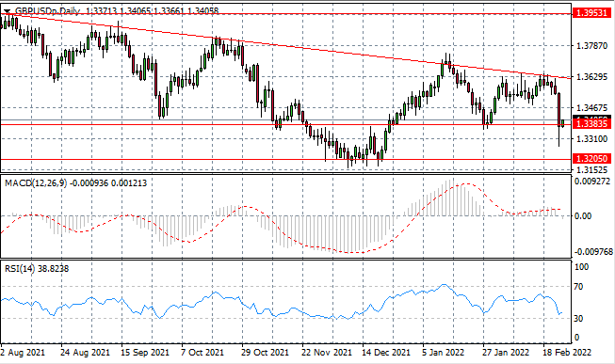
Task: Click the 1.36295 price scale value
Action: point(591,76)
